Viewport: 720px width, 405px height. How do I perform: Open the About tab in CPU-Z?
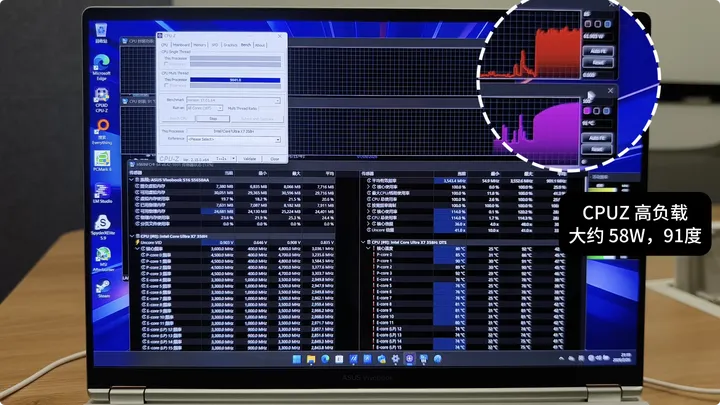(260, 45)
